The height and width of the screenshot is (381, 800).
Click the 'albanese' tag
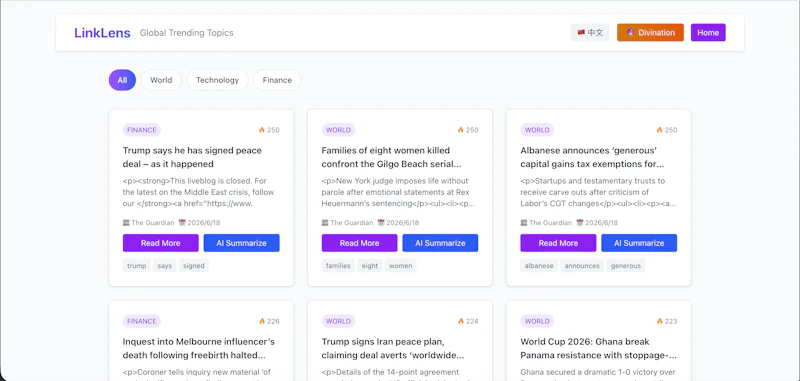(x=539, y=266)
